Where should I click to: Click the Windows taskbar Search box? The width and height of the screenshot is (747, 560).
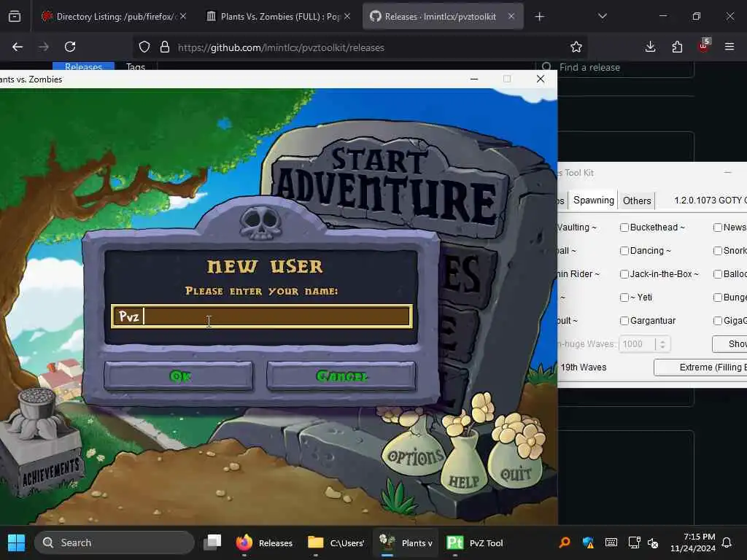pos(115,542)
